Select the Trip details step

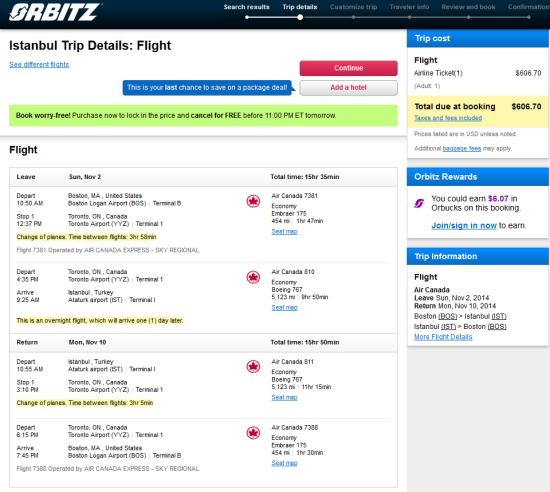click(300, 7)
